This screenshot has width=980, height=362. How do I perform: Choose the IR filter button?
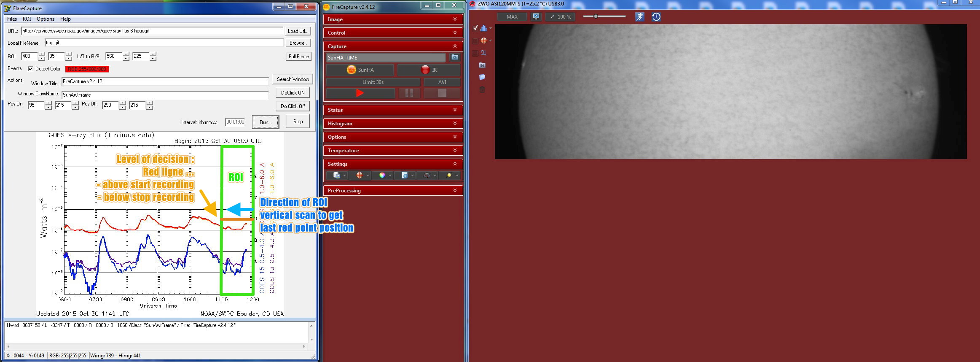tap(429, 70)
